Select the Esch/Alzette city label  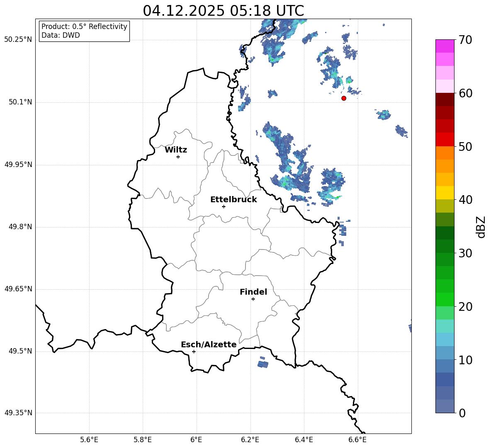209,344
